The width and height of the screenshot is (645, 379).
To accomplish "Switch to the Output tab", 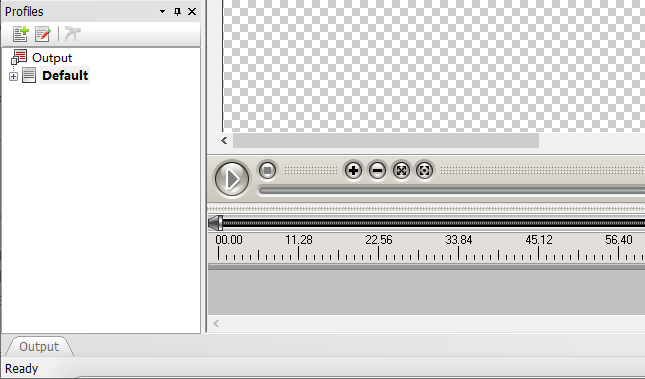I will point(39,346).
